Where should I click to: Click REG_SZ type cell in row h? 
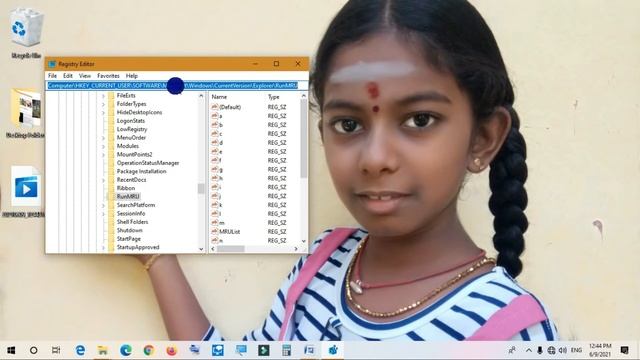277,178
